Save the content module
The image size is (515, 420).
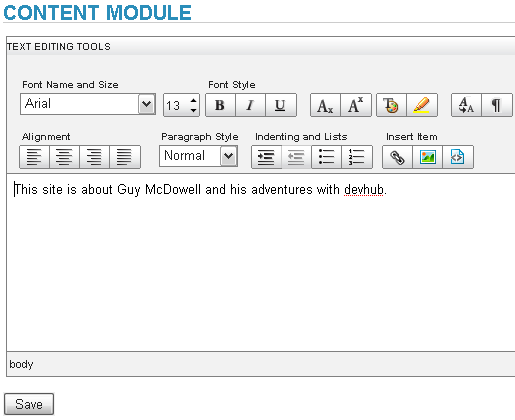[x=29, y=404]
